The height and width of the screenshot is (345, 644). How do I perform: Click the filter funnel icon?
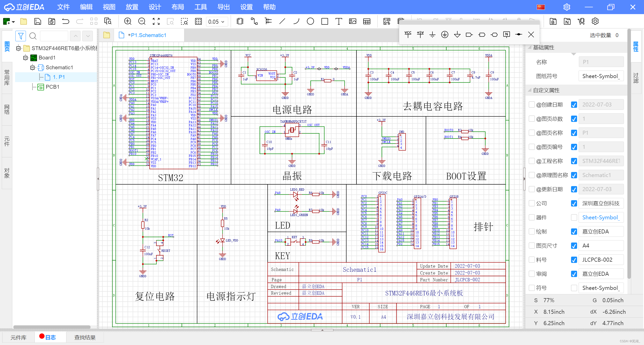click(21, 36)
